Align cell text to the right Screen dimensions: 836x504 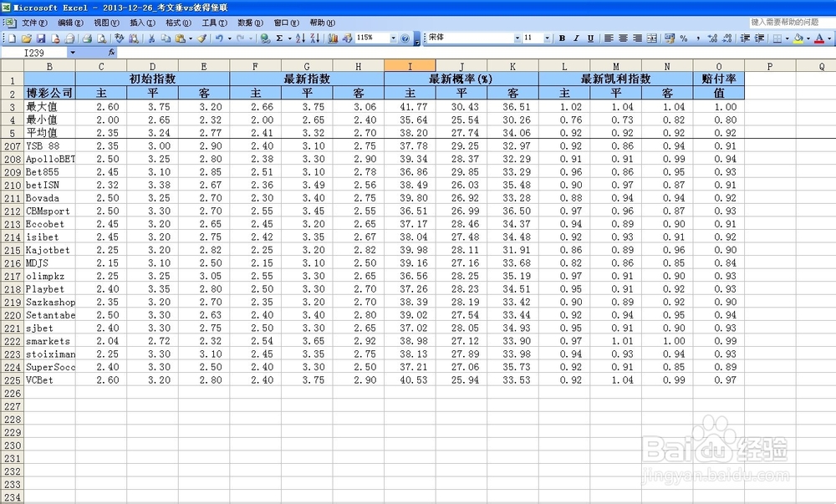click(637, 38)
